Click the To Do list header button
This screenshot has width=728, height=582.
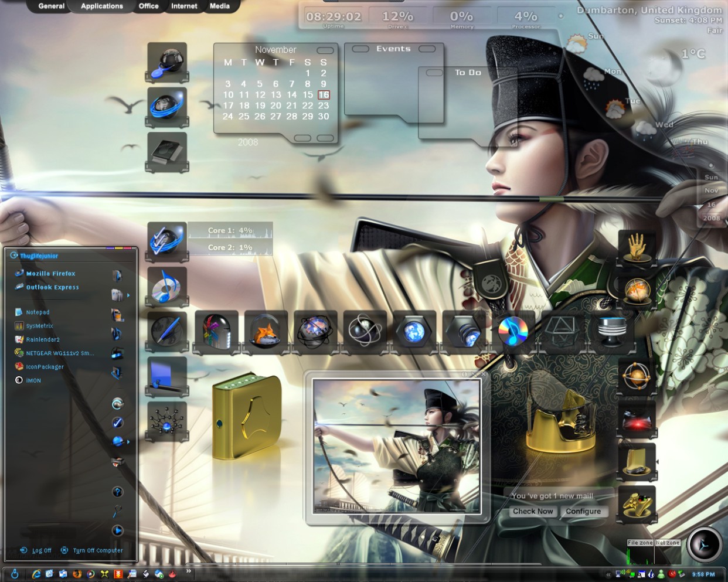(x=468, y=73)
